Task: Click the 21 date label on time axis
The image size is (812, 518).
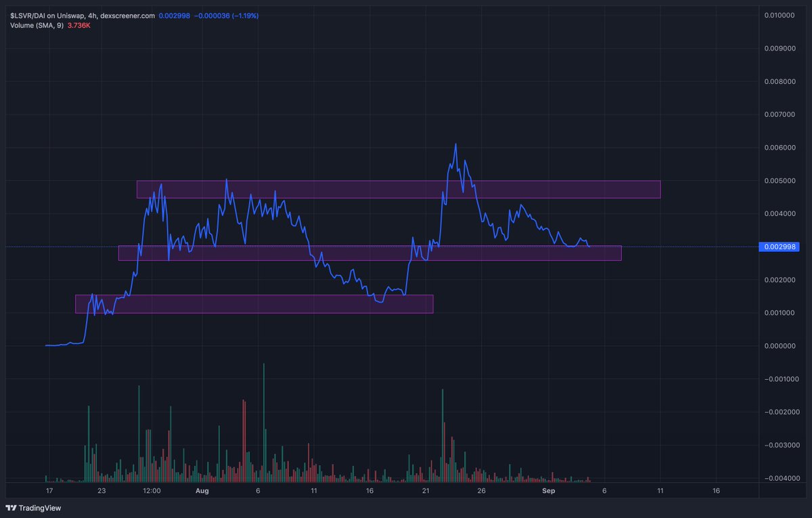Action: (x=426, y=490)
